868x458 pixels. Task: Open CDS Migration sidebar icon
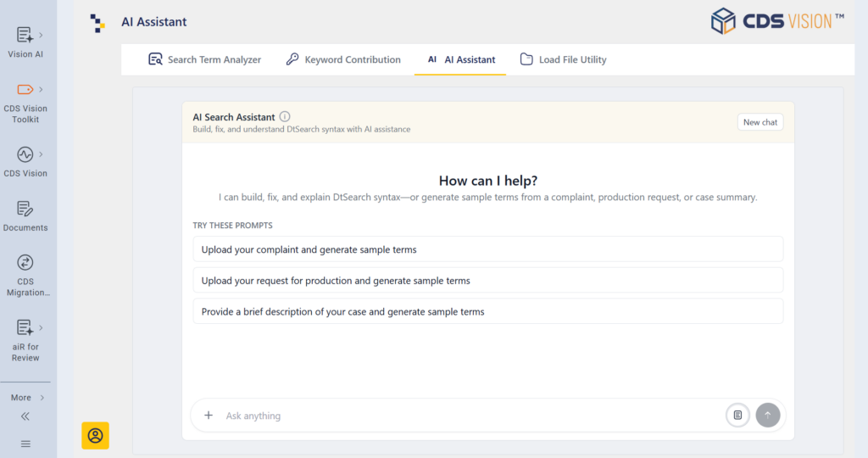[25, 263]
